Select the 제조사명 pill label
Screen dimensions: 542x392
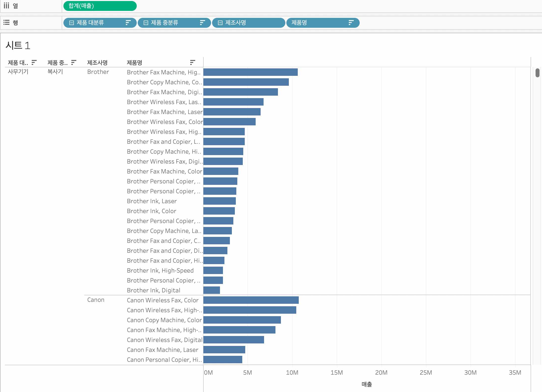[236, 23]
